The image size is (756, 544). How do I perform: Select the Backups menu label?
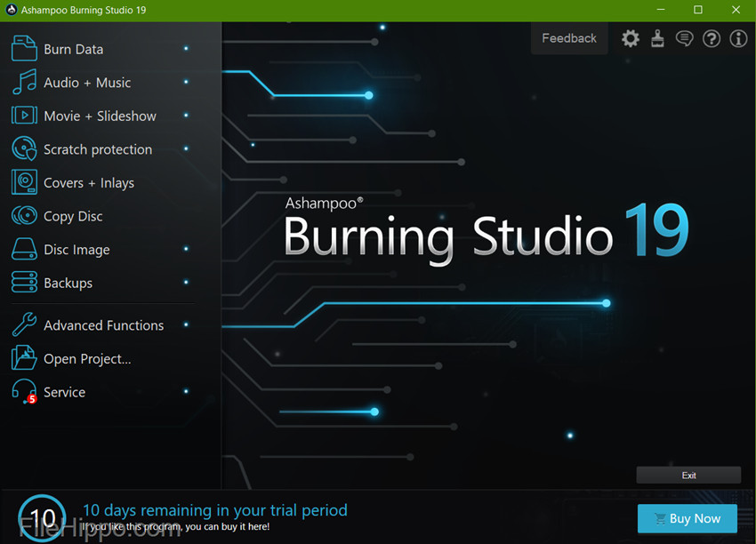(68, 284)
